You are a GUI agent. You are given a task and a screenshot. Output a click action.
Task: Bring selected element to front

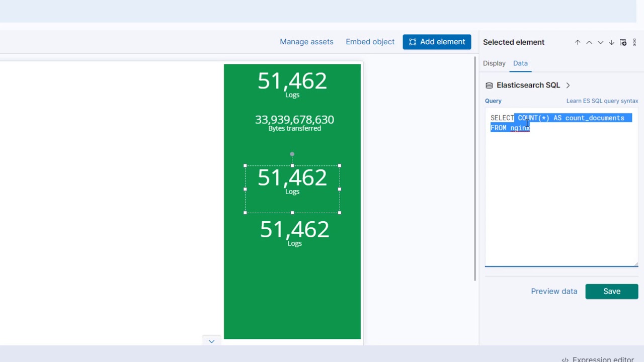coord(578,42)
